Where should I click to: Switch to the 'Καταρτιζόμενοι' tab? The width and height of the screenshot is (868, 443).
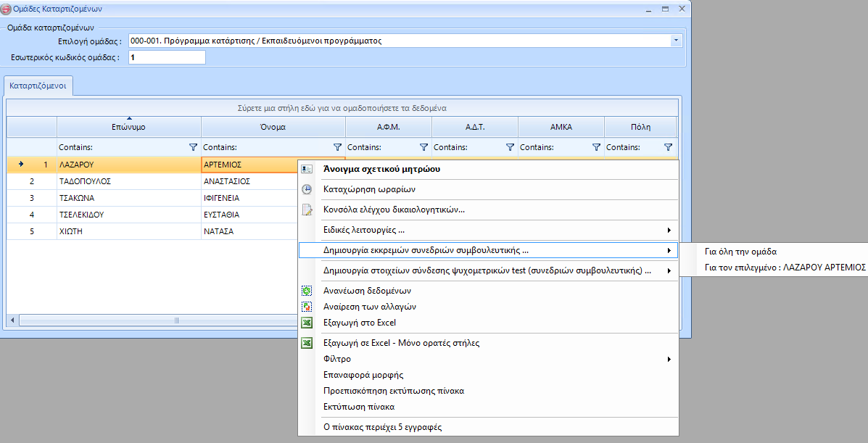click(38, 86)
